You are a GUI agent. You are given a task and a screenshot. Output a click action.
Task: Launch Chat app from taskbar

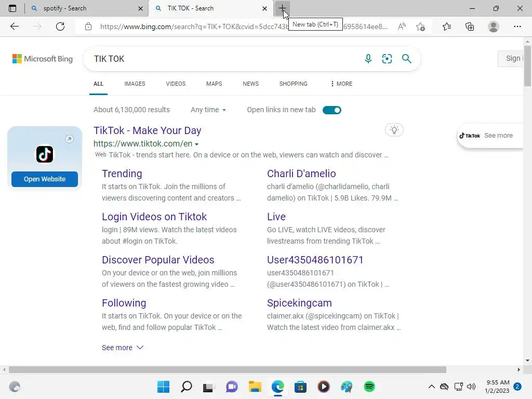(x=232, y=387)
